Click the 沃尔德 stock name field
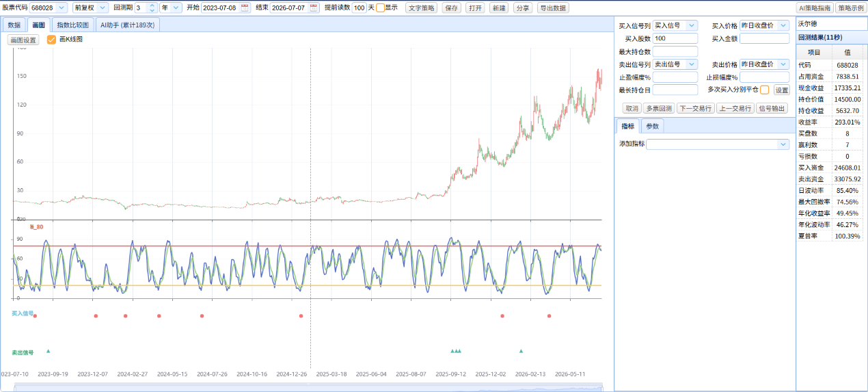The height and width of the screenshot is (392, 868). pyautogui.click(x=830, y=24)
